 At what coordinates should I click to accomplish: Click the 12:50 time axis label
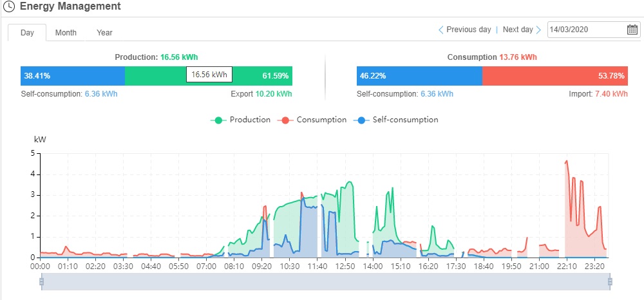click(x=345, y=266)
